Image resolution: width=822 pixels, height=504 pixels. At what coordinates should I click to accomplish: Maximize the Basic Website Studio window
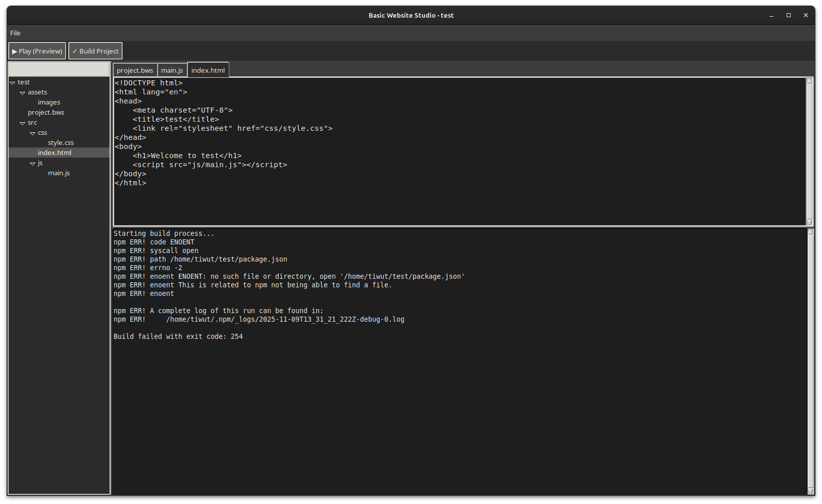(789, 15)
